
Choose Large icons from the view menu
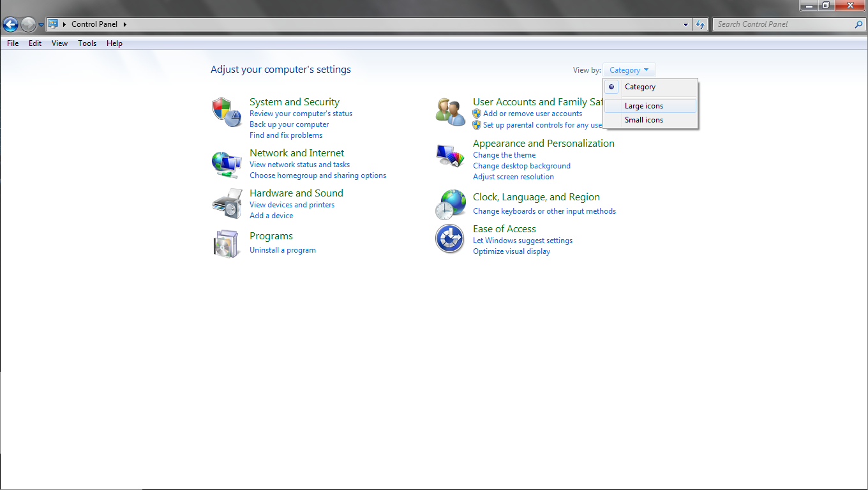coord(651,106)
